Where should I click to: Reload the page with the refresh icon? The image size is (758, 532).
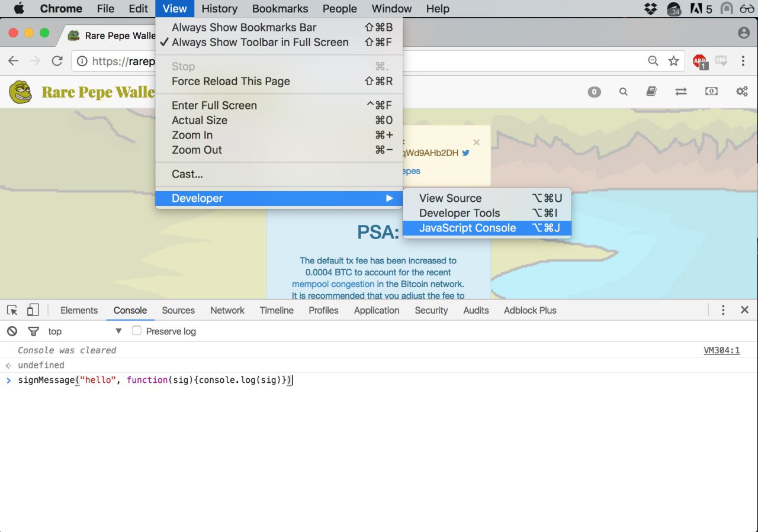tap(57, 61)
